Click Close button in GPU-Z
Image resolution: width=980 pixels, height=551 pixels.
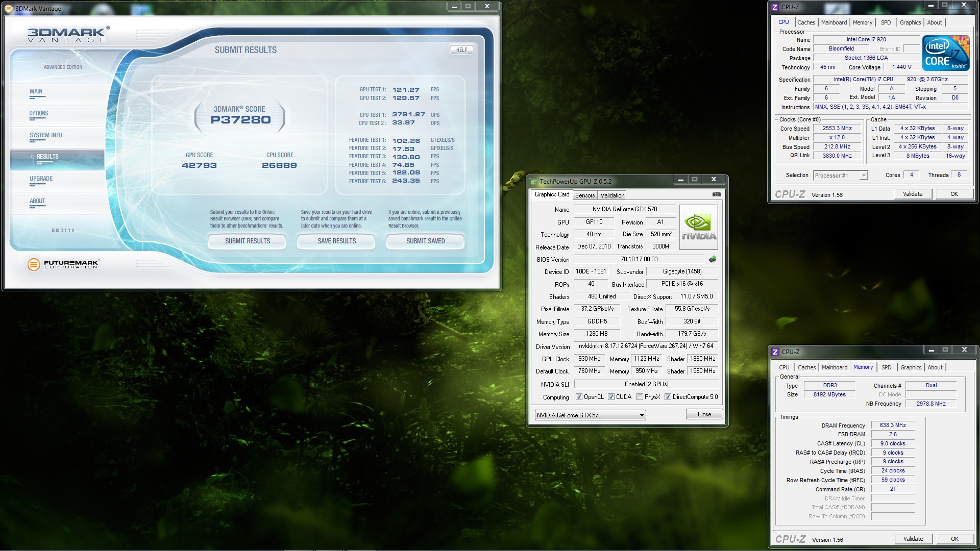(704, 414)
